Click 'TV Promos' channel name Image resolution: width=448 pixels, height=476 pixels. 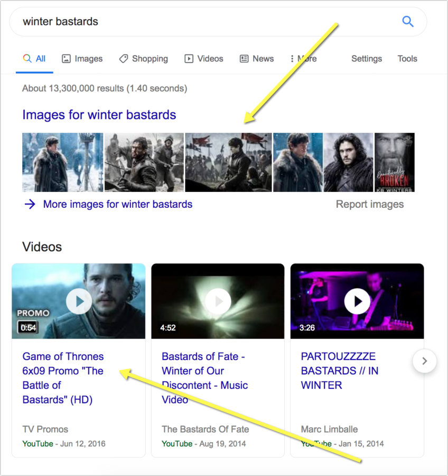tap(45, 429)
